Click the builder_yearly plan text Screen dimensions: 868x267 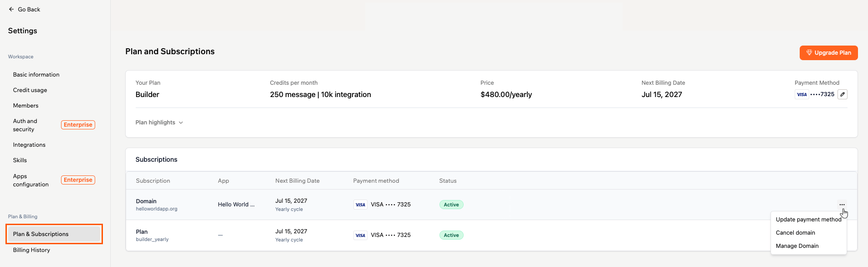(x=152, y=240)
